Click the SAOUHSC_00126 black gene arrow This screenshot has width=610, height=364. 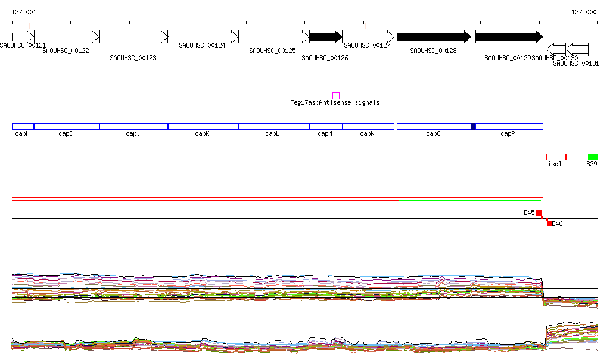click(325, 37)
